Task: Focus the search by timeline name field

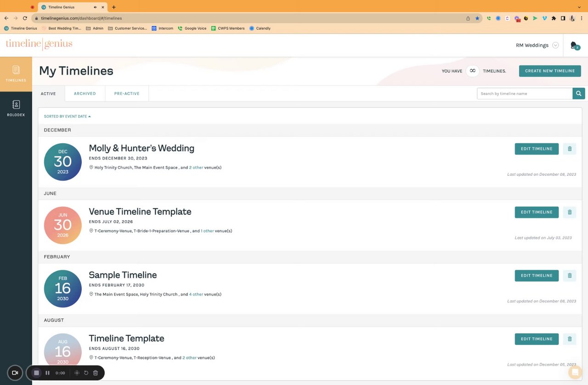Action: coord(525,94)
